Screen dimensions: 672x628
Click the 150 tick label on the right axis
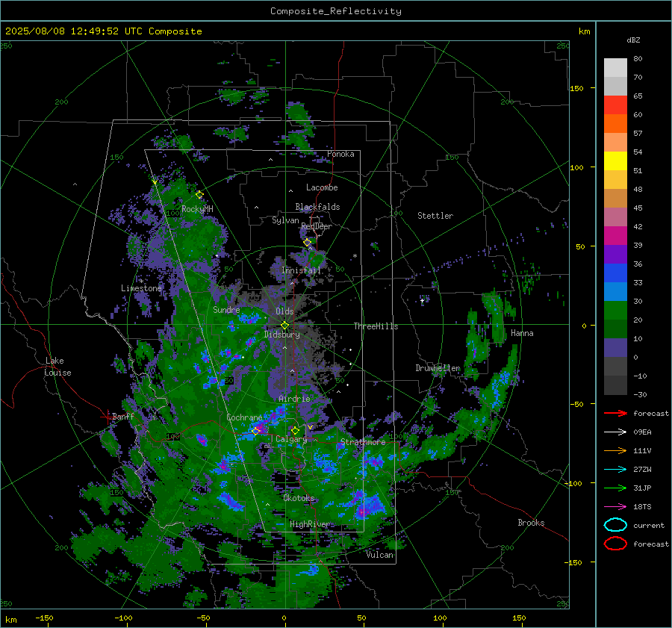(577, 88)
